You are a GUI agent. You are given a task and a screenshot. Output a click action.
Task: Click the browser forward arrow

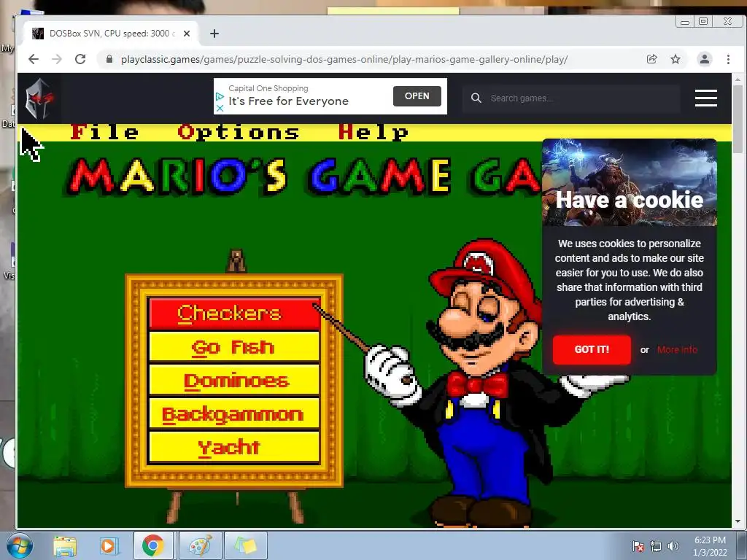click(57, 59)
